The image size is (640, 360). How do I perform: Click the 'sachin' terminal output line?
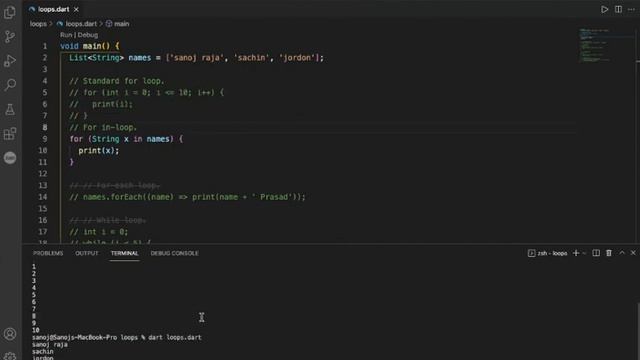pos(42,351)
